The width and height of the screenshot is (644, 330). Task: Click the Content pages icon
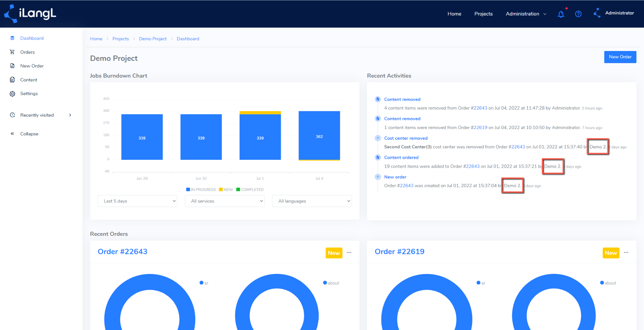click(12, 80)
